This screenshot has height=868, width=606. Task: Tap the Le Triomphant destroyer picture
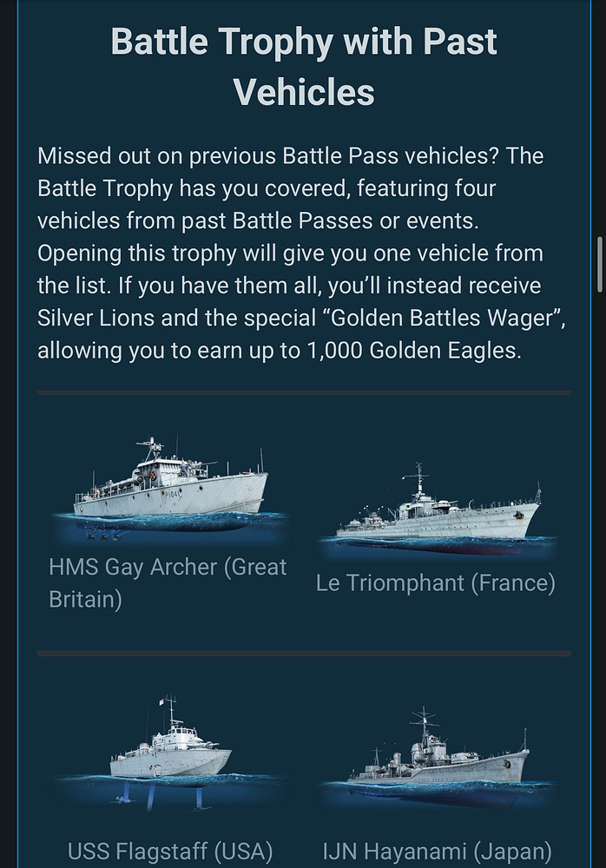(437, 514)
